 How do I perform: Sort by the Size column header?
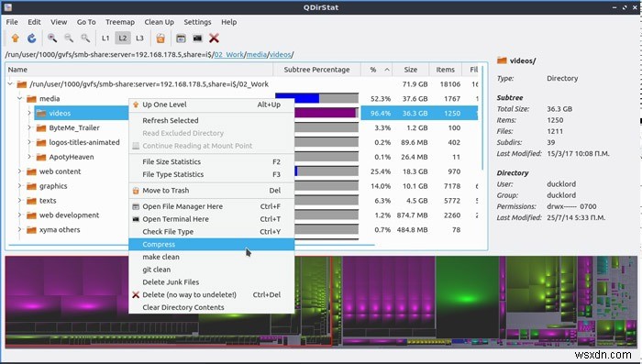pyautogui.click(x=410, y=70)
